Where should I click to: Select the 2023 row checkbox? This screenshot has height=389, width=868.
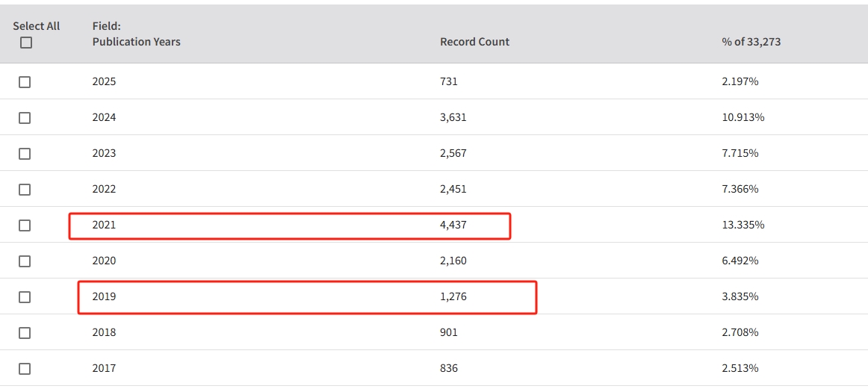coord(25,154)
